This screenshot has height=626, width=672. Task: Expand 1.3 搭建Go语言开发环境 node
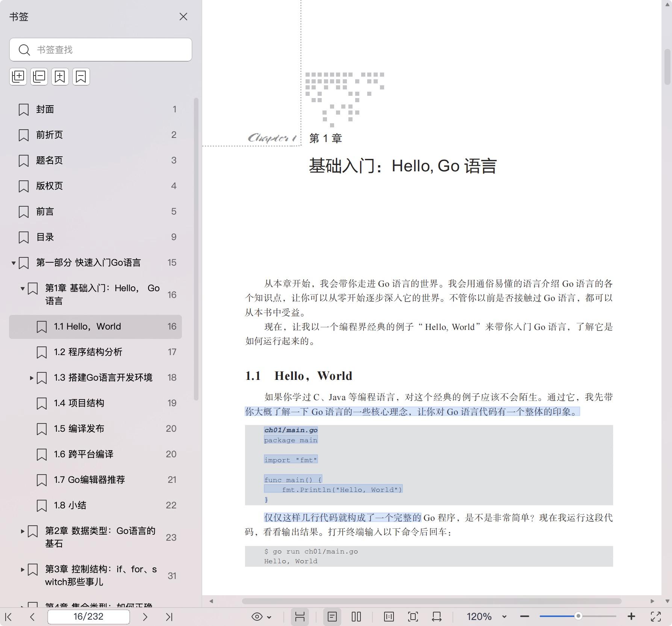[x=32, y=378]
